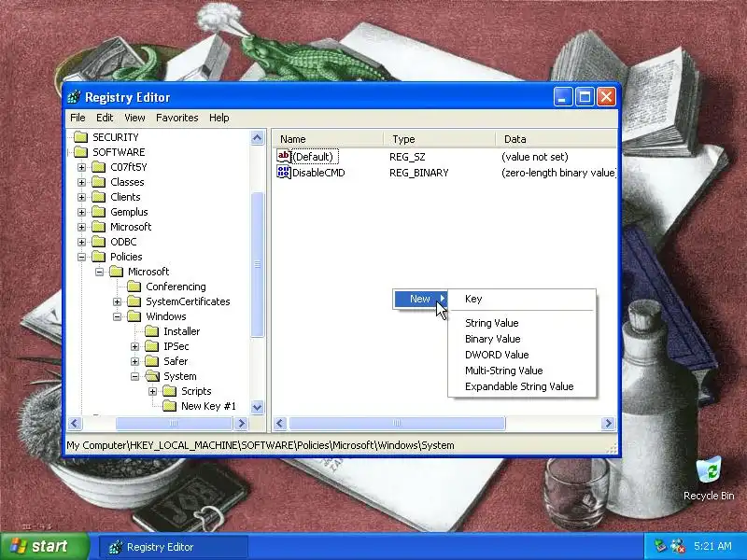Click the Policies folder icon

tap(99, 257)
